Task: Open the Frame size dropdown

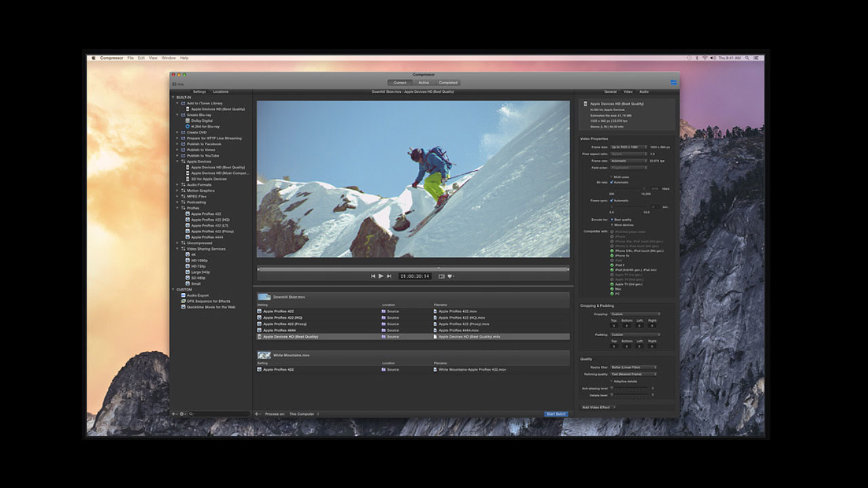Action: click(x=628, y=147)
